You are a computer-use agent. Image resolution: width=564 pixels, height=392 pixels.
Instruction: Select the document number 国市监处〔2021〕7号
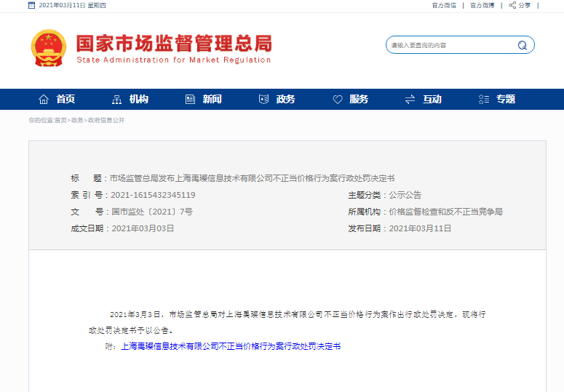pyautogui.click(x=152, y=212)
